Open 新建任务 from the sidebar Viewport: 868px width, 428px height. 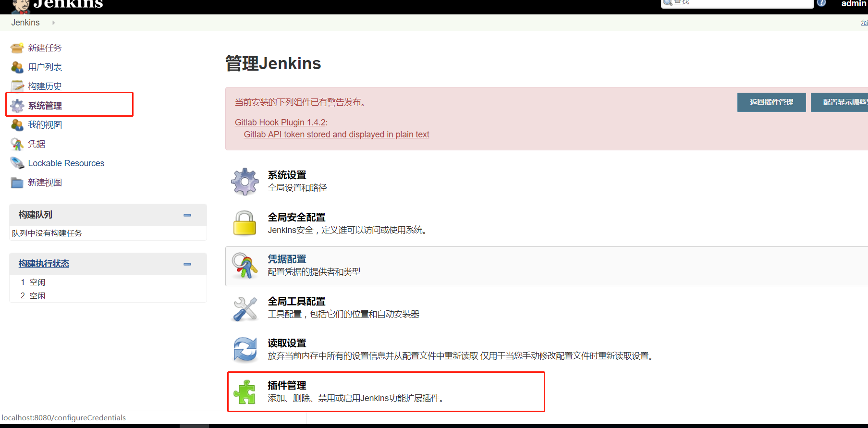45,48
